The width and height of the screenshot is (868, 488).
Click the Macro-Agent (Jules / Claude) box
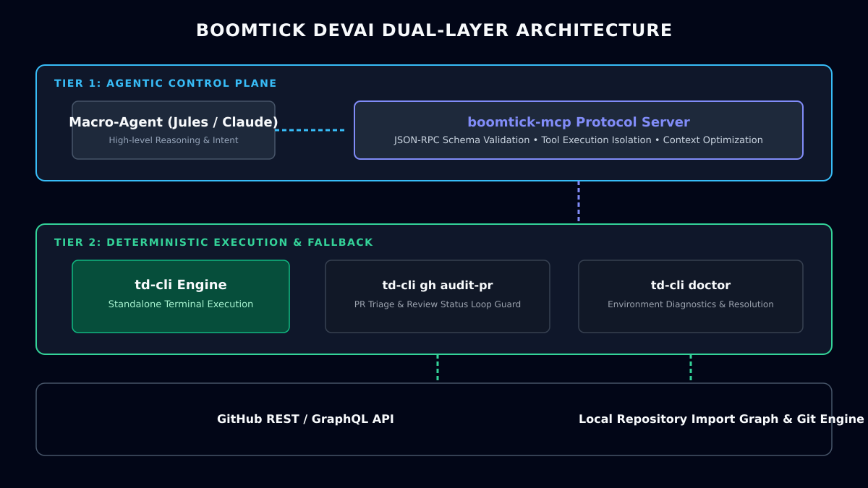pos(174,130)
